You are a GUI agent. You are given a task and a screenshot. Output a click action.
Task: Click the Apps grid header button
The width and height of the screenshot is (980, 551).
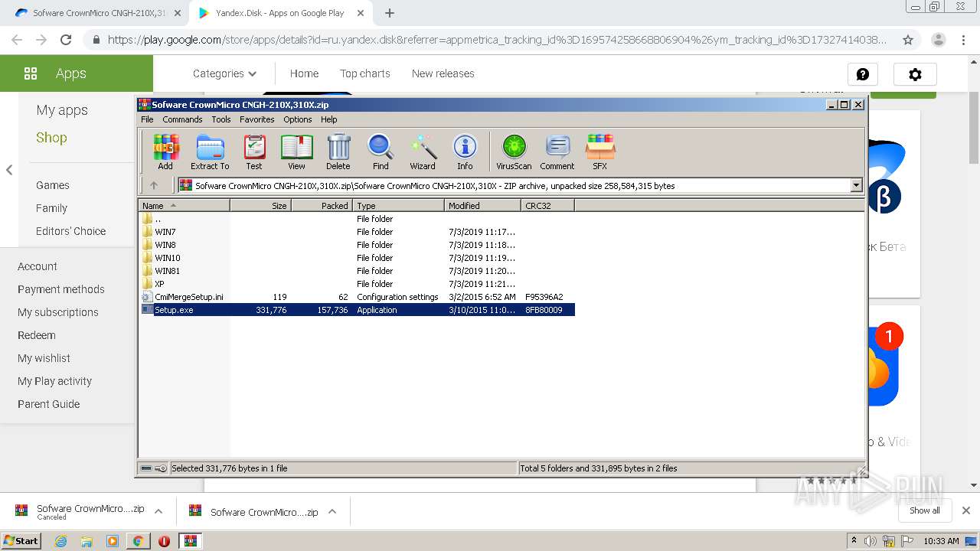[77, 73]
